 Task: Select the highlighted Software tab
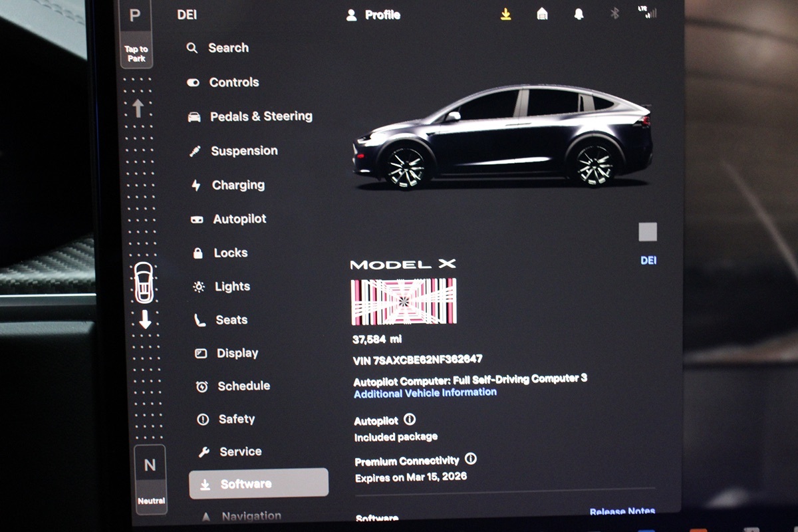(x=259, y=483)
